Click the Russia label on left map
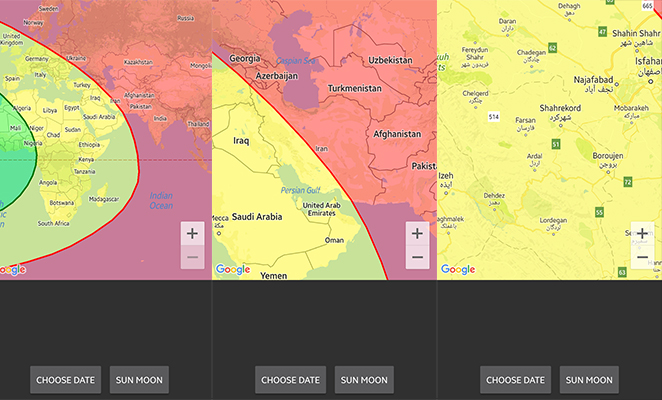Viewport: 662px width, 400px height. (185, 18)
